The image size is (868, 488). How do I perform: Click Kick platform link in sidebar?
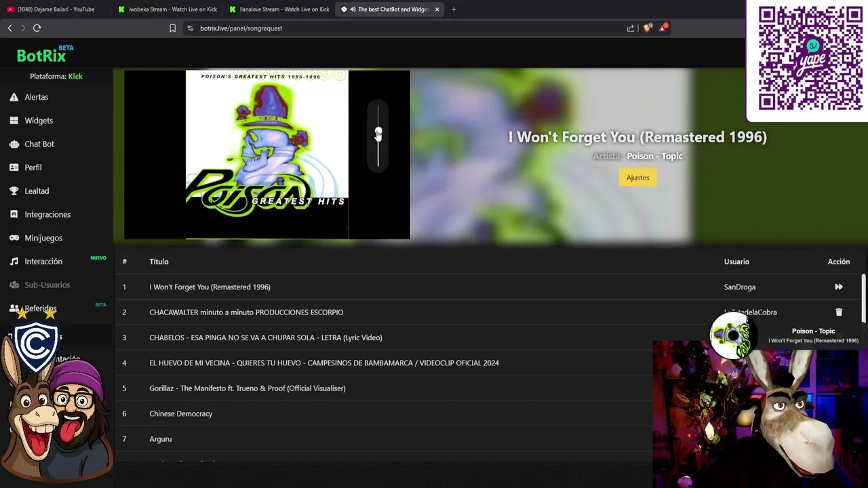tap(75, 77)
